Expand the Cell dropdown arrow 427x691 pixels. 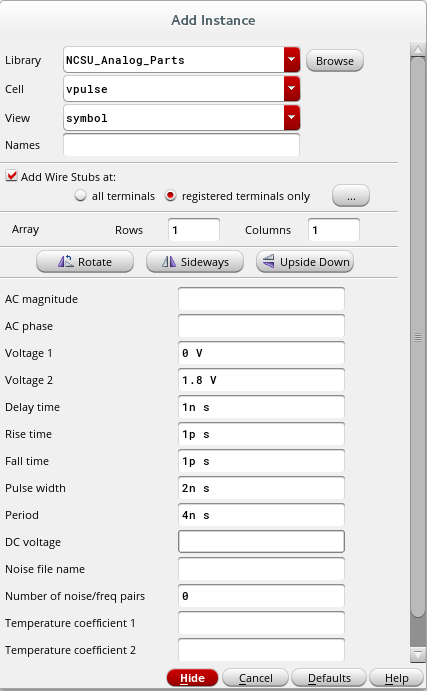pos(292,89)
